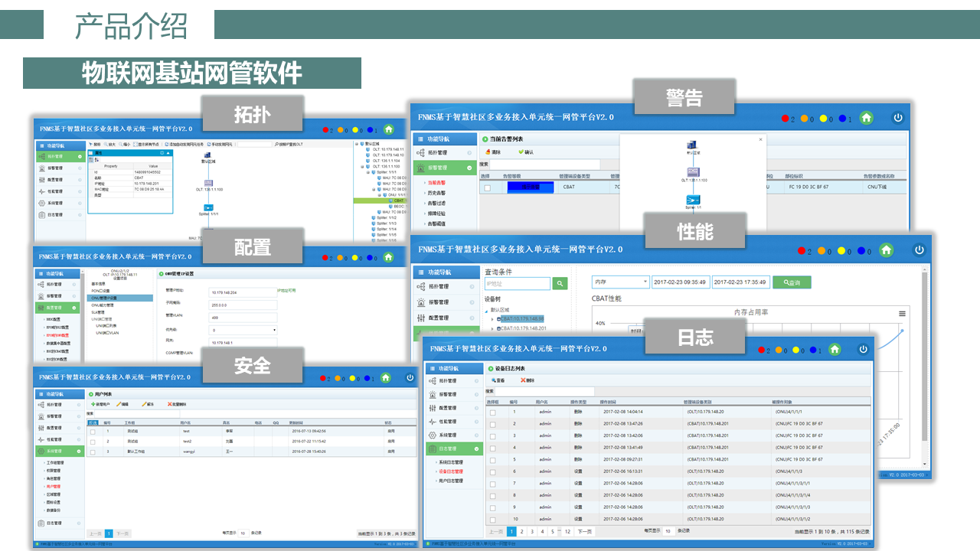Click start time field 2017-02-23 09:35:49
Screen dimensions: 980x551
click(x=681, y=282)
